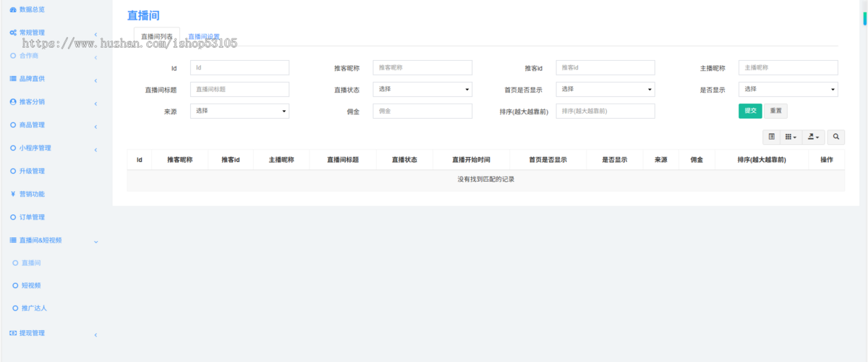Focus the 推客昵称 input field
The height and width of the screenshot is (362, 868).
[422, 67]
